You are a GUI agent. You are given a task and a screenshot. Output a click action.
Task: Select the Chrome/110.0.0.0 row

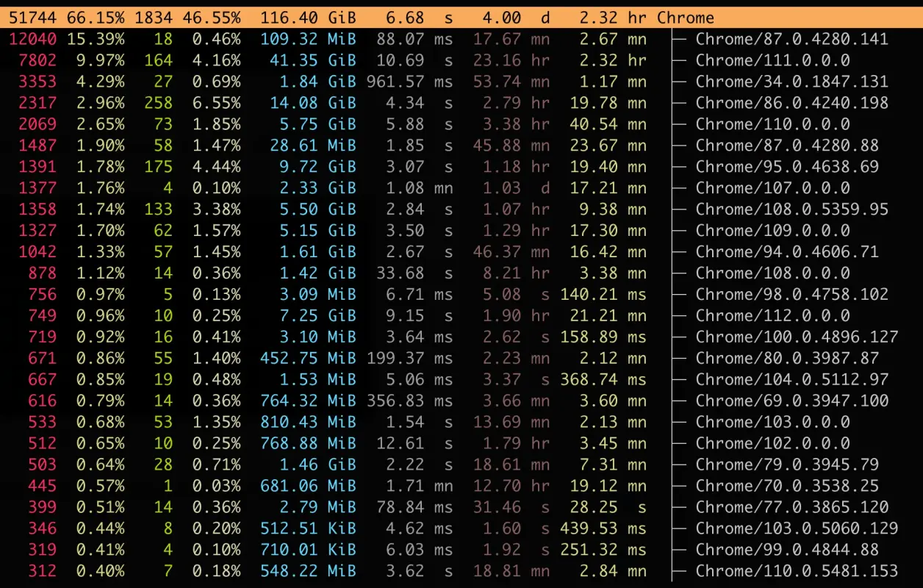coord(461,124)
